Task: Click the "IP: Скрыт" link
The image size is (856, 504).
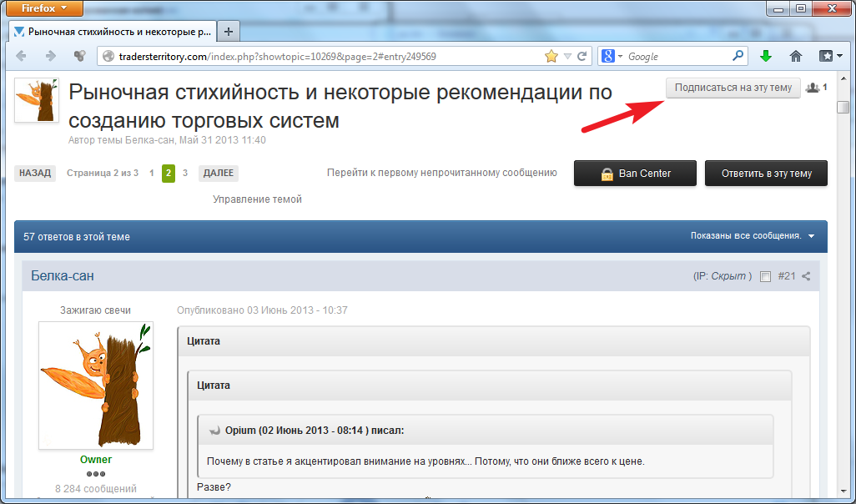Action: tap(723, 276)
